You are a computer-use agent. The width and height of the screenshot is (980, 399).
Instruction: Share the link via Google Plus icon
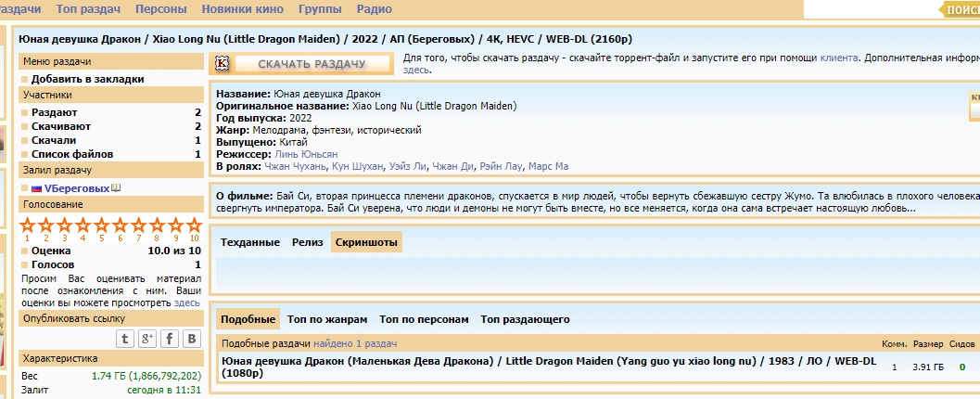coord(147,339)
